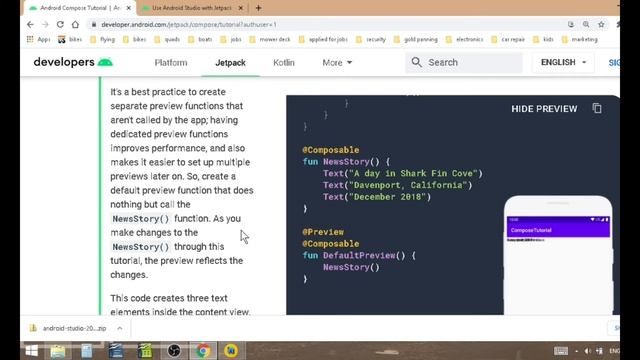The height and width of the screenshot is (360, 640).
Task: Open the car repair bookmarks folder
Action: [508, 39]
